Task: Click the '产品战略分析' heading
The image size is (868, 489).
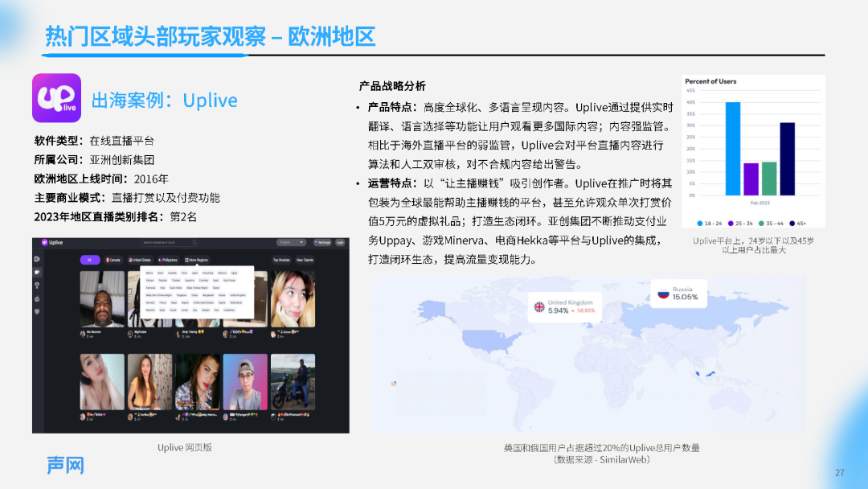Action: click(392, 86)
